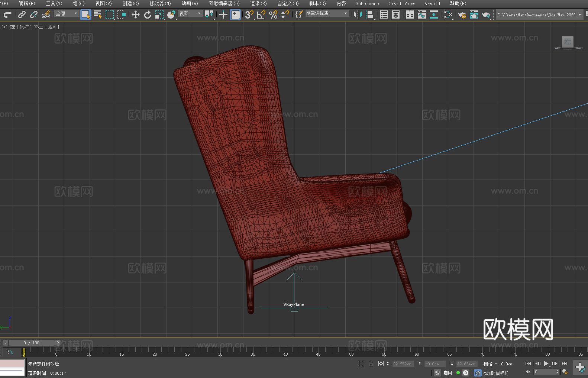Click the Play Animation button
Image resolution: width=588 pixels, height=378 pixels.
click(x=546, y=364)
